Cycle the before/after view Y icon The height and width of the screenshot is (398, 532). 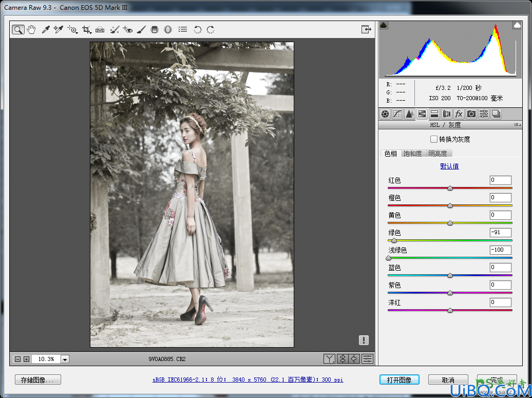point(329,358)
